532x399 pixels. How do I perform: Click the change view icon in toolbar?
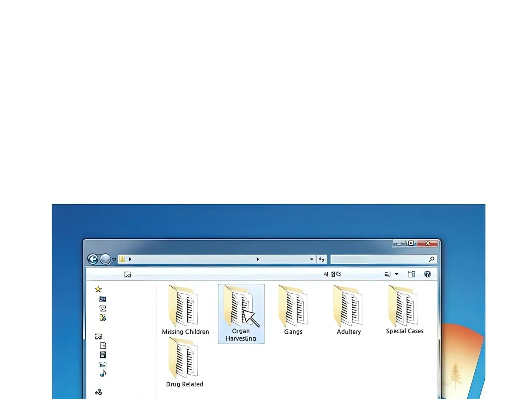click(x=388, y=274)
